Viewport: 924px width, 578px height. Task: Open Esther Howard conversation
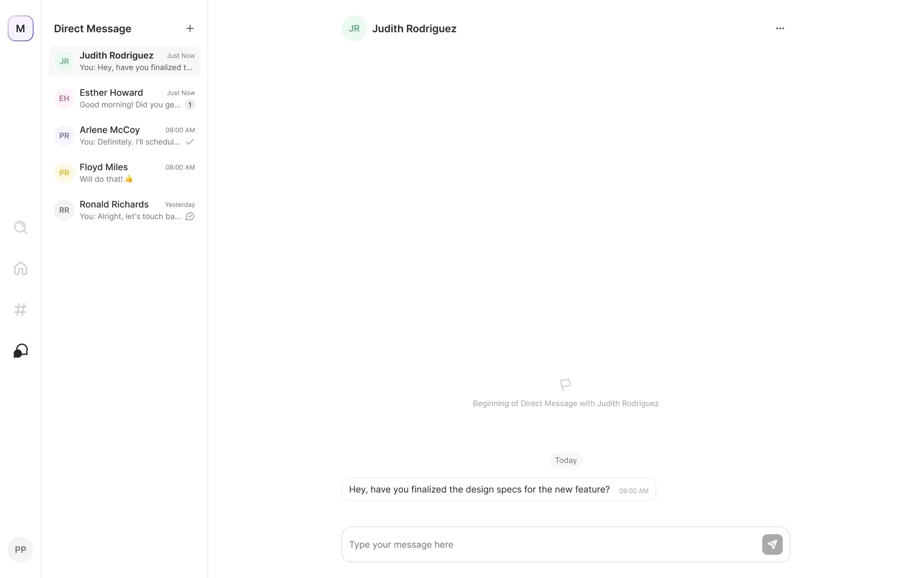point(124,99)
